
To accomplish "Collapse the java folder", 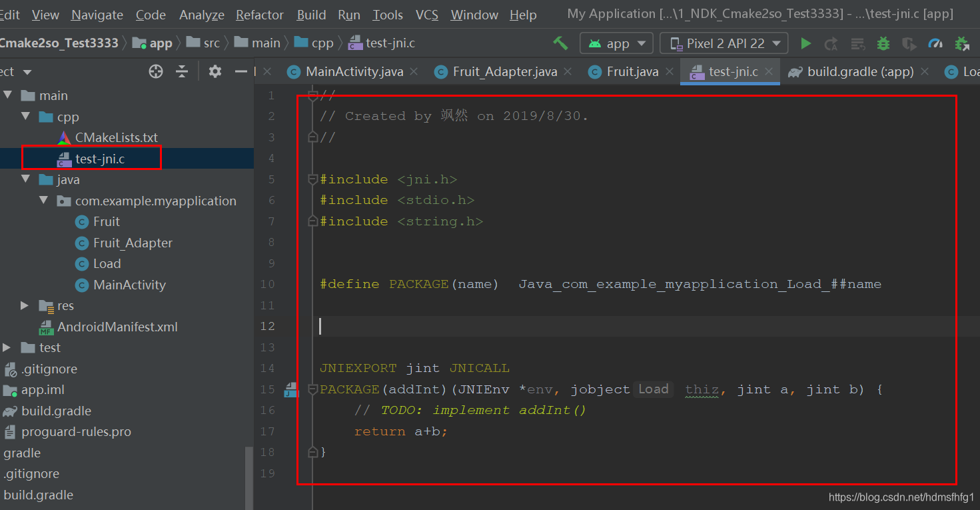I will tap(25, 179).
